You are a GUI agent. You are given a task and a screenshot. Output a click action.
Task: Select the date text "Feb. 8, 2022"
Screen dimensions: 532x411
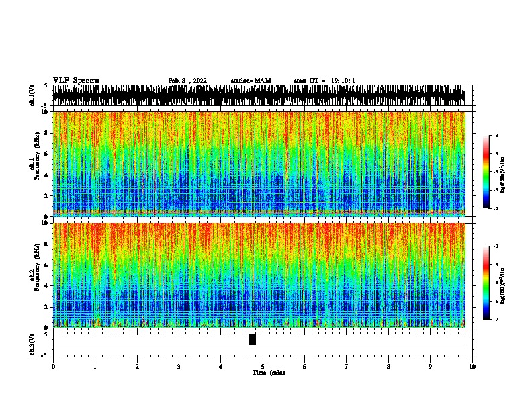(187, 81)
